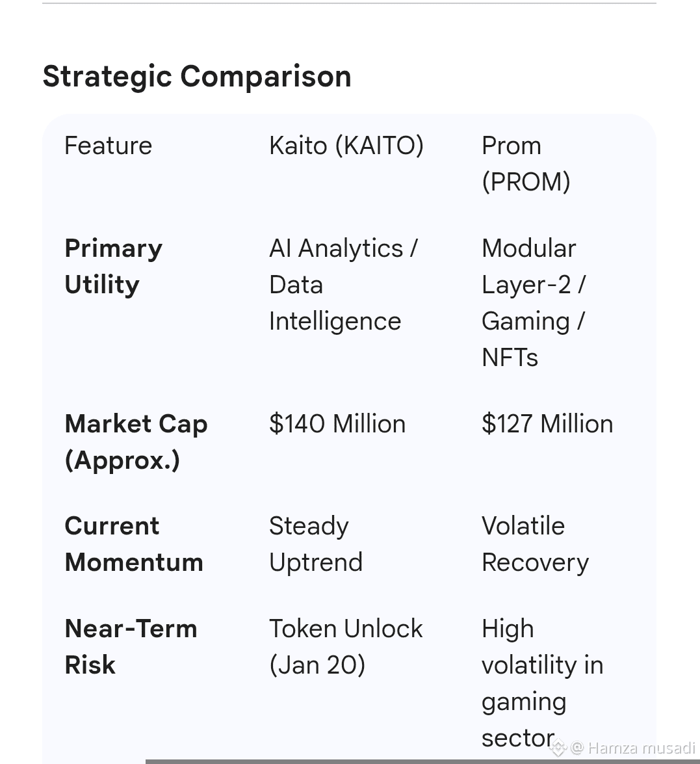Click the "$127 Million" value
The image size is (700, 764).
click(x=547, y=424)
